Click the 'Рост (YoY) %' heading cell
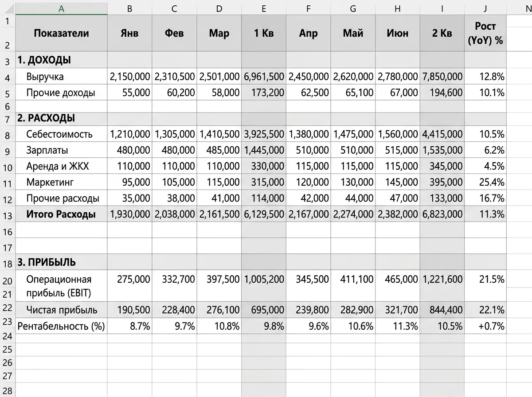 click(x=485, y=33)
